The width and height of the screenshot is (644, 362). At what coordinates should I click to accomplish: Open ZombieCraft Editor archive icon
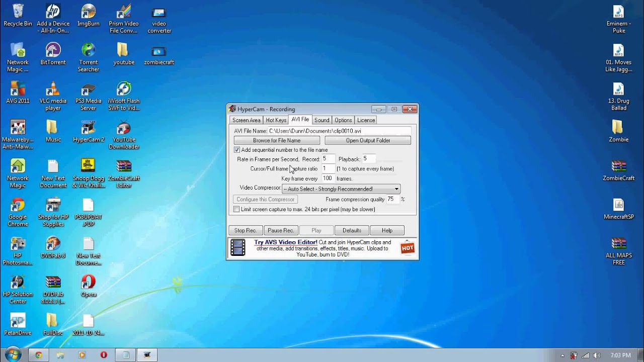pyautogui.click(x=124, y=173)
